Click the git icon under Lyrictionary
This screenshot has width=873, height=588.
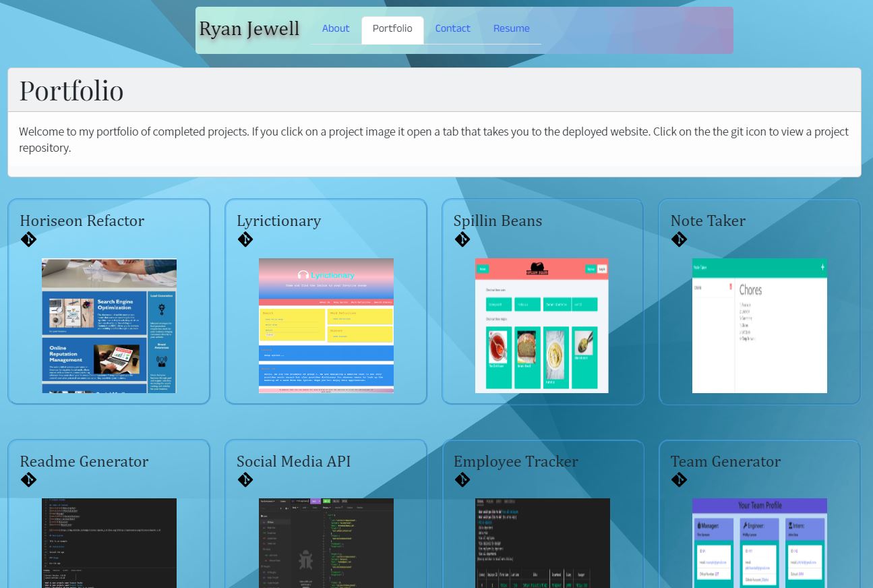(x=245, y=239)
